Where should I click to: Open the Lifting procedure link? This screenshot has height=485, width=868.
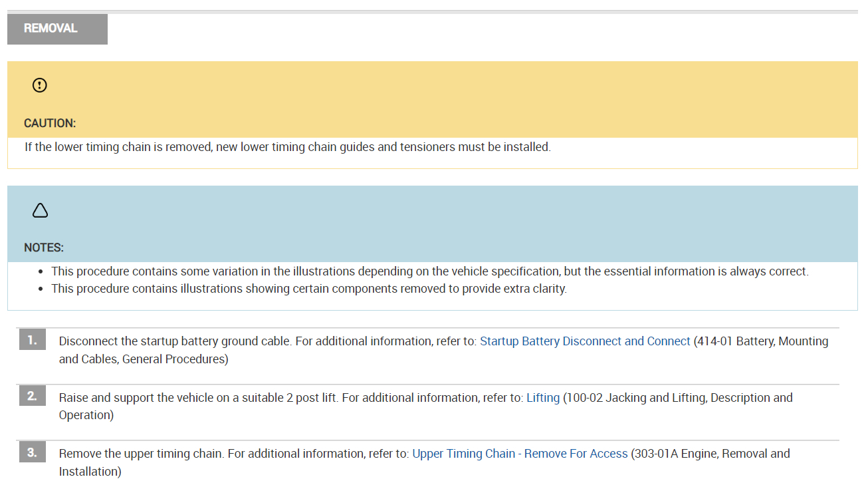[543, 398]
